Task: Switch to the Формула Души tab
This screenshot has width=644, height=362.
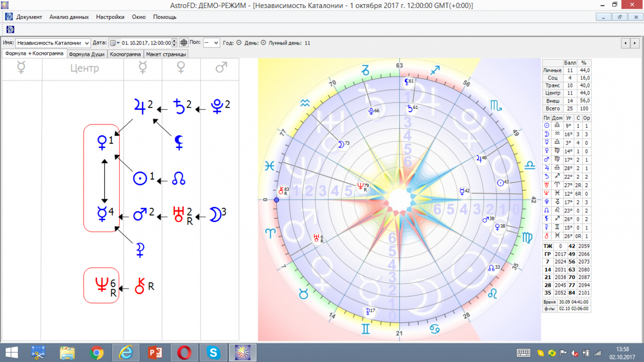Action: [x=87, y=54]
